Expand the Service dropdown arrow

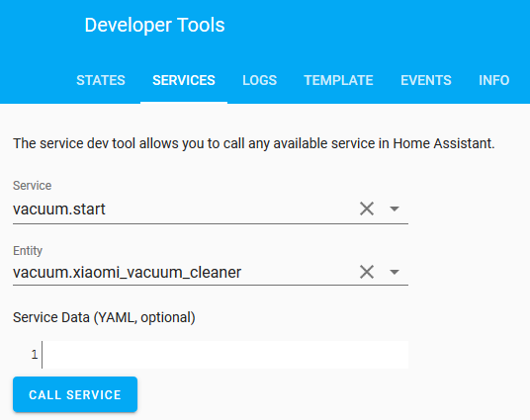[x=395, y=209]
